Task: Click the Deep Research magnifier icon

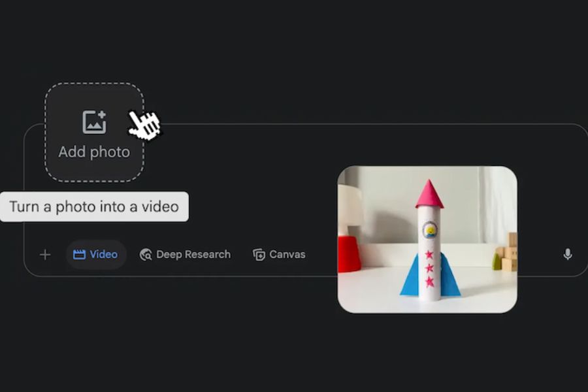Action: click(x=146, y=255)
